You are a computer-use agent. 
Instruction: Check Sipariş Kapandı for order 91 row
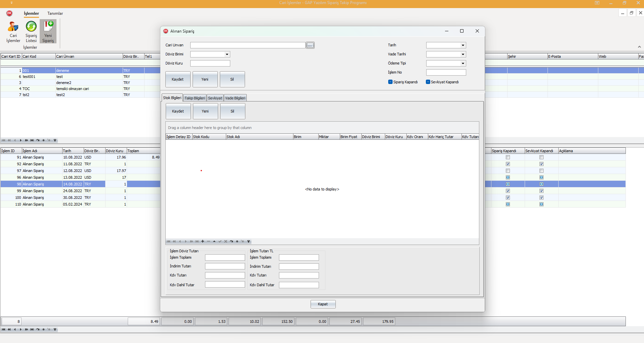point(508,158)
